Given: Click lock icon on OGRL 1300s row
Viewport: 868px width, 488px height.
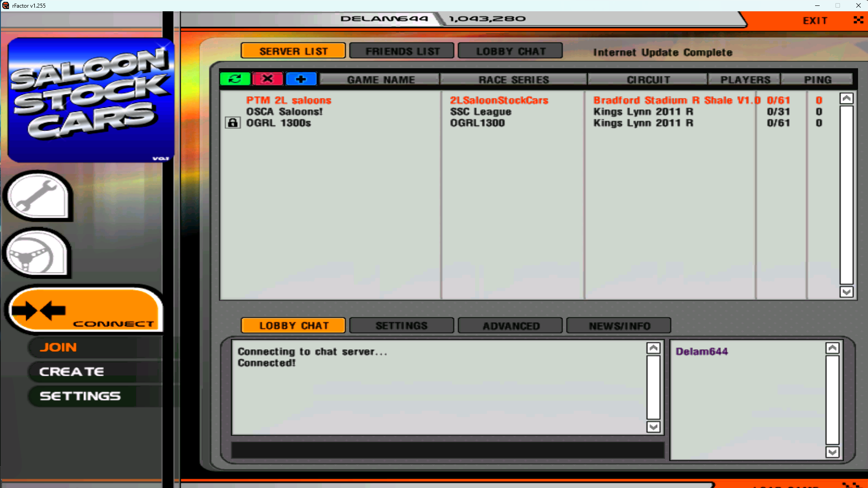Looking at the screenshot, I should [x=233, y=123].
